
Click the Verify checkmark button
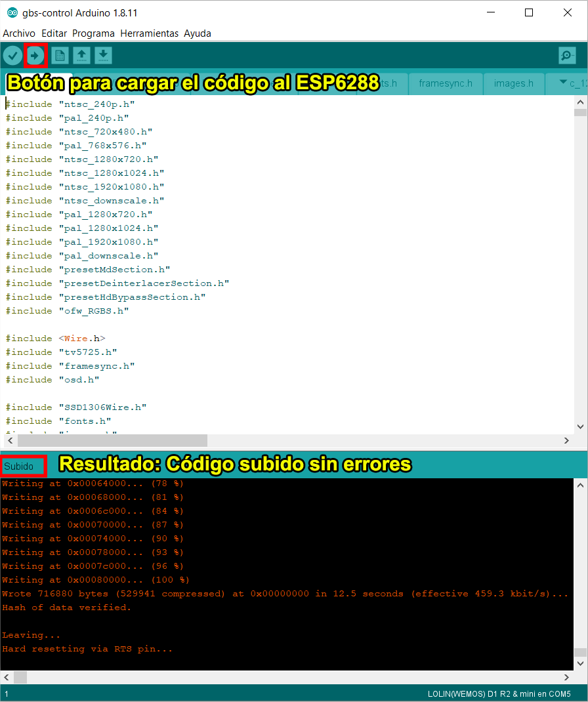[x=12, y=56]
